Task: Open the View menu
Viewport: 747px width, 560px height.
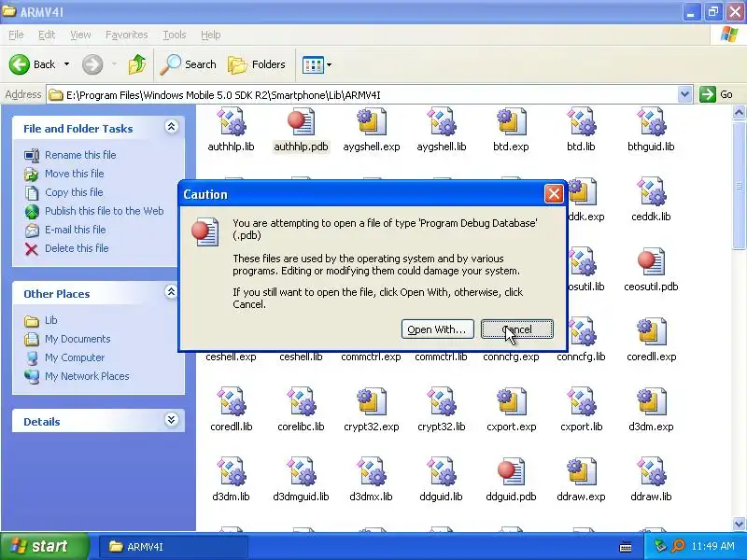Action: point(80,35)
